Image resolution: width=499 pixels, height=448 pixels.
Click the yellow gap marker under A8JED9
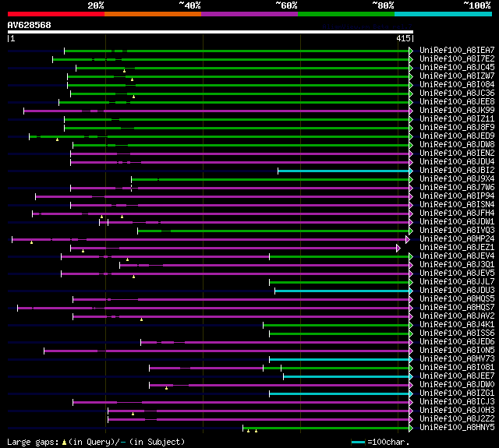(x=57, y=139)
